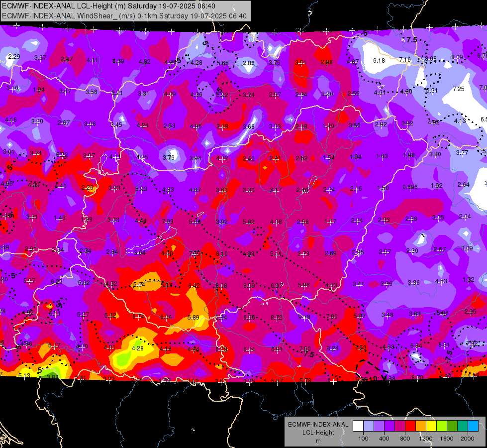Click the wind shear value 8.72

pos(277,318)
